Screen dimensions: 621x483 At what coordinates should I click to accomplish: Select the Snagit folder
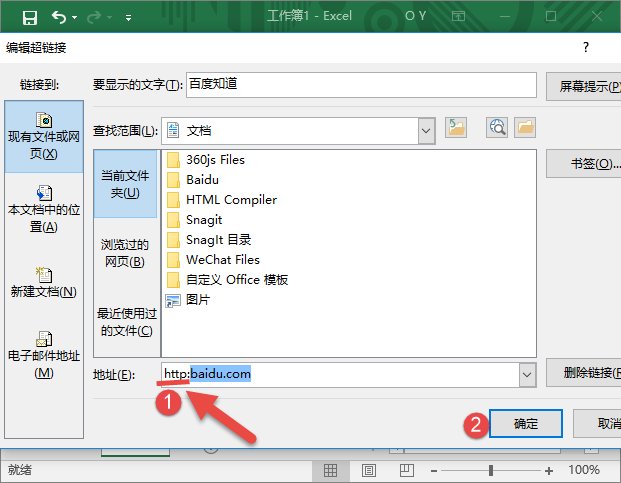pos(194,220)
